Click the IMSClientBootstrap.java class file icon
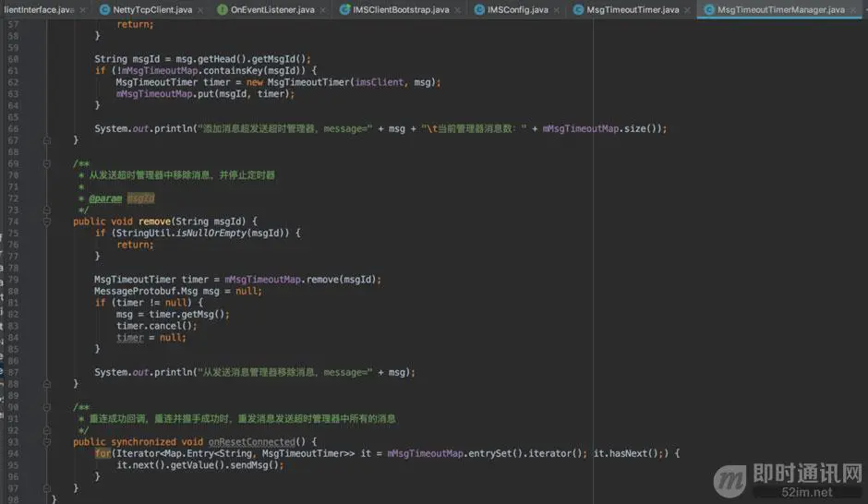This screenshot has width=868, height=504. 344,9
